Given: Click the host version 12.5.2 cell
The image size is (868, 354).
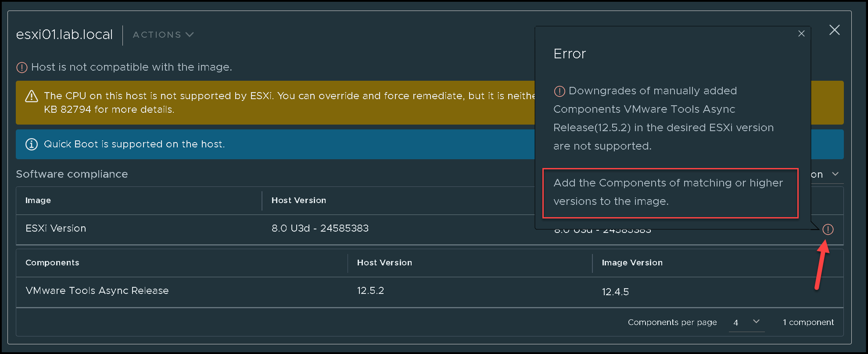Looking at the screenshot, I should point(370,291).
